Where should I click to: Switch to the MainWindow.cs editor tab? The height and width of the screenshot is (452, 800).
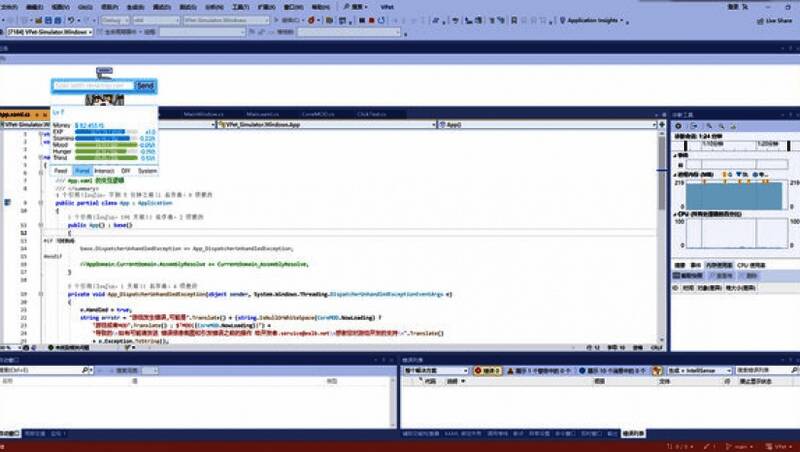pyautogui.click(x=197, y=115)
